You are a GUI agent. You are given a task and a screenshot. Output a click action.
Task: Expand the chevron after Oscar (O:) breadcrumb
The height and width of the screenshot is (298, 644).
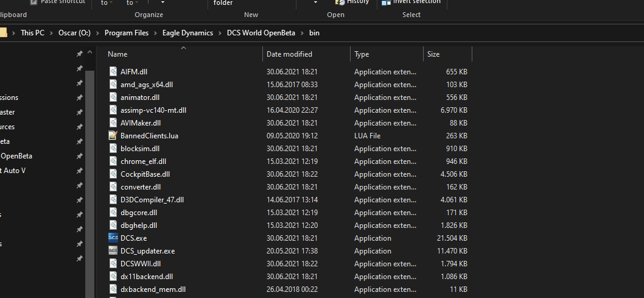click(97, 33)
